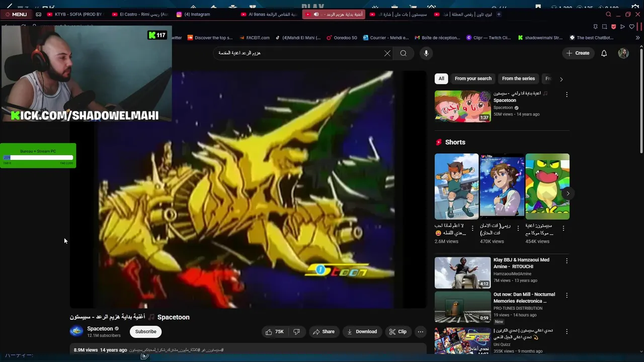Image resolution: width=644 pixels, height=362 pixels.
Task: Switch to the KTYB - SOFIA tab
Action: pos(77,14)
